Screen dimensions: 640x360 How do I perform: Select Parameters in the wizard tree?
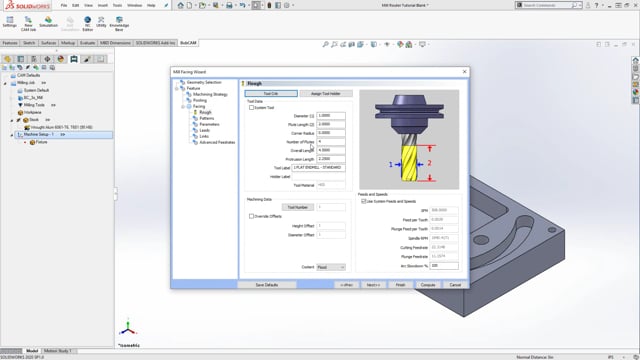coord(209,124)
